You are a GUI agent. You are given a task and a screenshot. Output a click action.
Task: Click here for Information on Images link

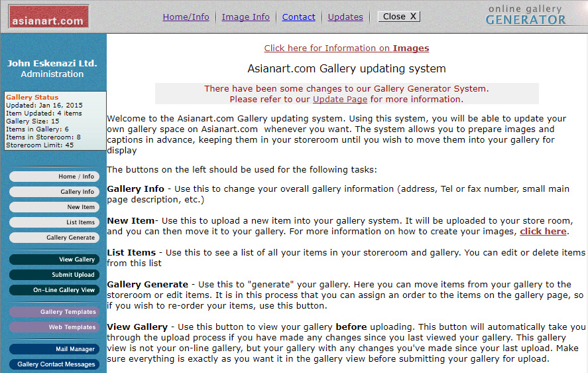pos(347,48)
